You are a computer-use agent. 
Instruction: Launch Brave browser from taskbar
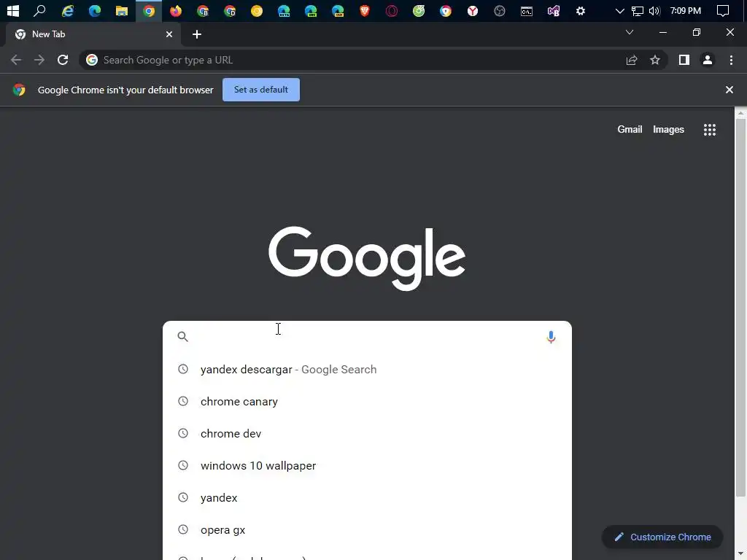click(x=365, y=10)
